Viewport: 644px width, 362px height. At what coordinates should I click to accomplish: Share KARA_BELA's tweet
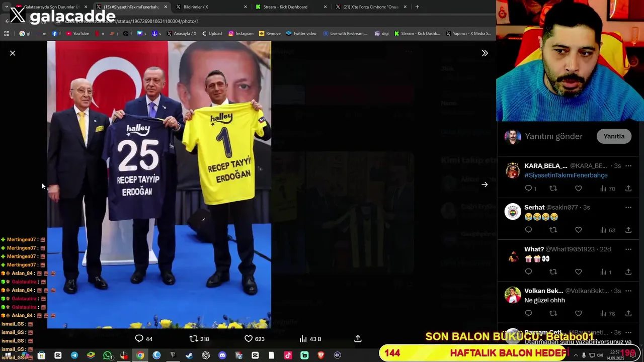click(628, 189)
